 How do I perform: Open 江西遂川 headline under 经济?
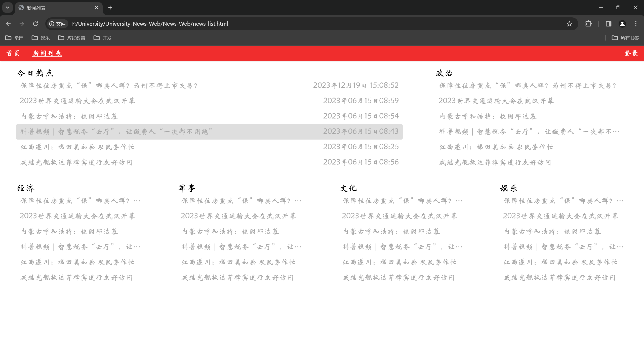coord(77,262)
